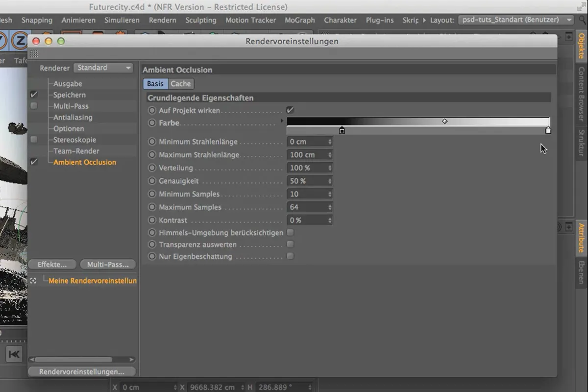Select Ausgabe in settings list

click(68, 84)
